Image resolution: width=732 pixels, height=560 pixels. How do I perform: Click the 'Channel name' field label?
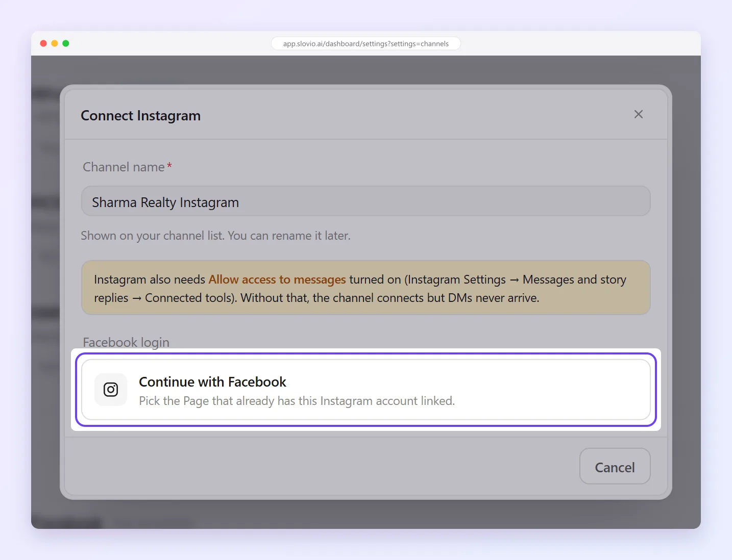[x=124, y=167]
